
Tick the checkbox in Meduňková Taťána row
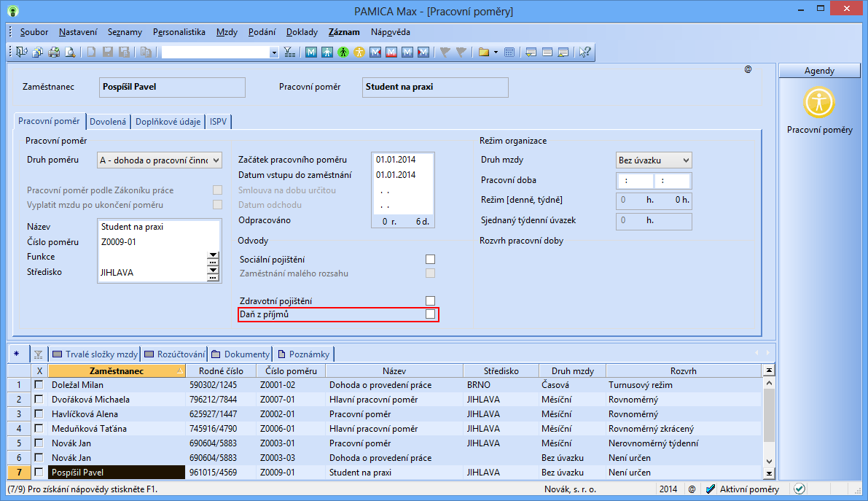click(x=39, y=428)
